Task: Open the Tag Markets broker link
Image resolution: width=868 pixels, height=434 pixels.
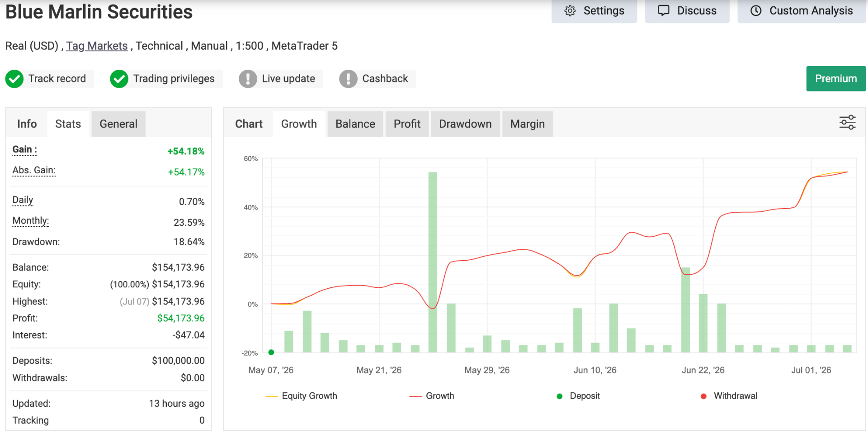Action: [97, 46]
